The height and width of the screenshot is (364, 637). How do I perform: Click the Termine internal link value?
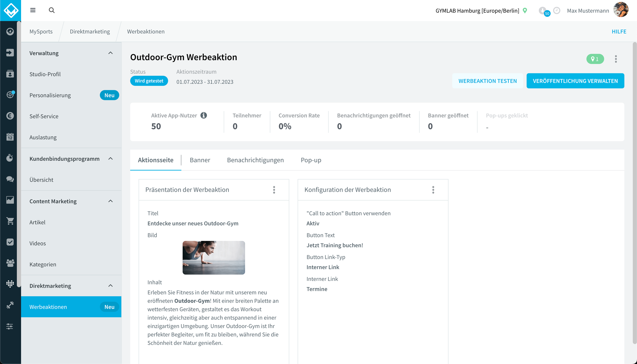(317, 289)
